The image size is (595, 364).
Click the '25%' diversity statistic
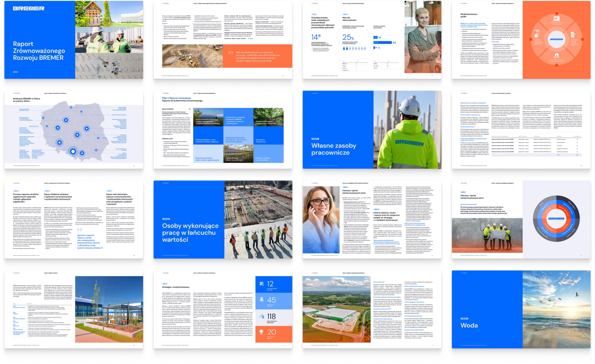[x=348, y=37]
